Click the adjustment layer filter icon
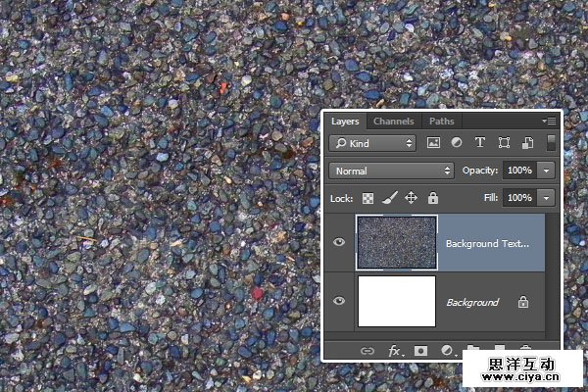Screen dimensions: 588x392 [457, 143]
